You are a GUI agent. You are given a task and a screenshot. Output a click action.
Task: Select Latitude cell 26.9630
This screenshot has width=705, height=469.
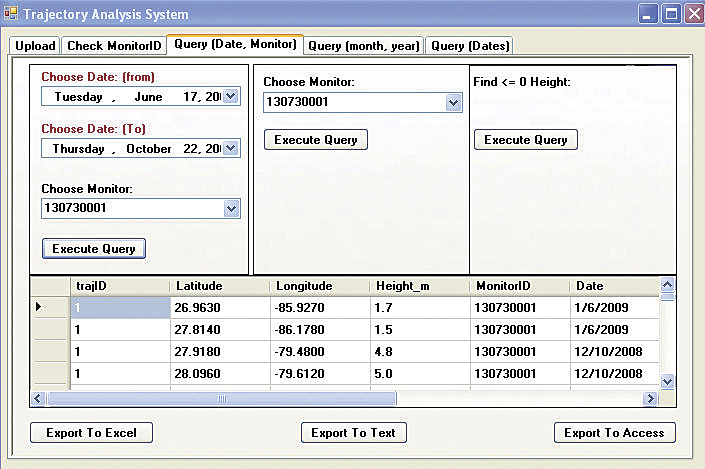pyautogui.click(x=220, y=308)
